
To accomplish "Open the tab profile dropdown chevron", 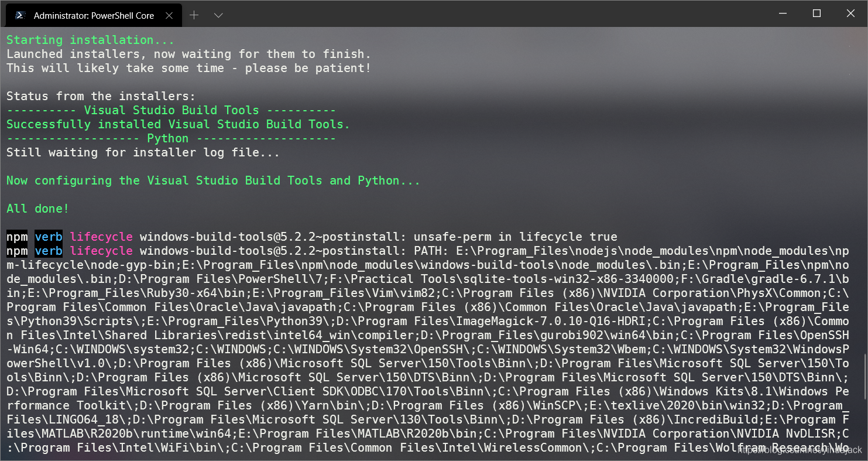I will pyautogui.click(x=218, y=16).
